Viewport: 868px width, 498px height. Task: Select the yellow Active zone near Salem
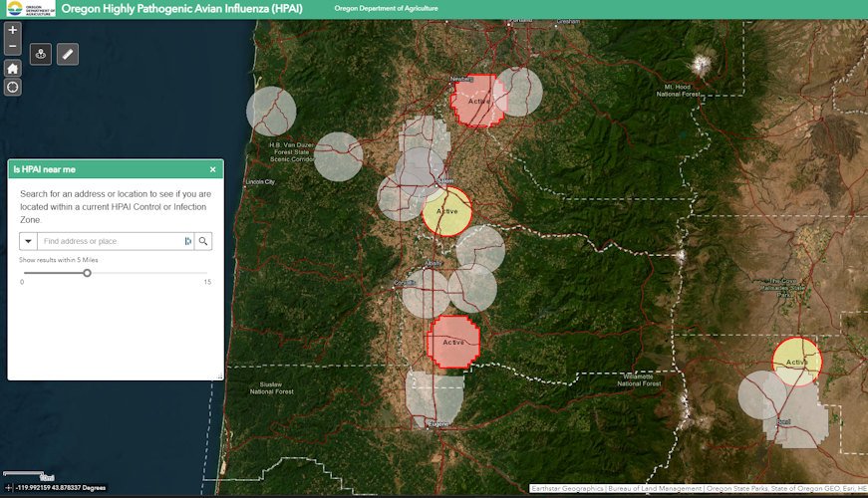[446, 210]
